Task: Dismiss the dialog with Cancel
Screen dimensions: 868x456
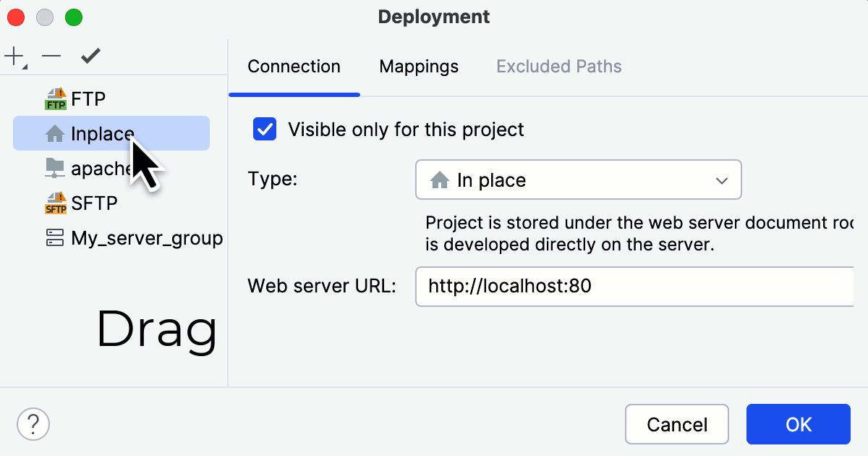Action: [676, 424]
